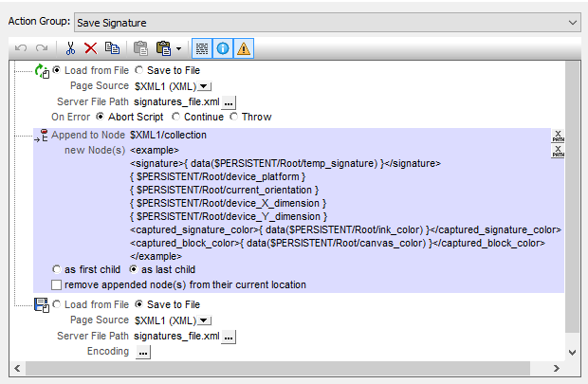Click the Encoding ellipsis button

(143, 352)
